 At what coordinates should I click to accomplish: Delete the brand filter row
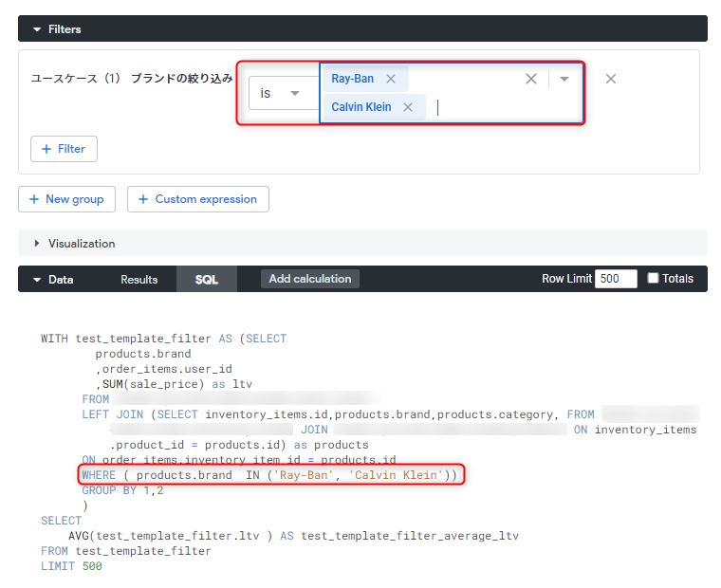point(611,79)
